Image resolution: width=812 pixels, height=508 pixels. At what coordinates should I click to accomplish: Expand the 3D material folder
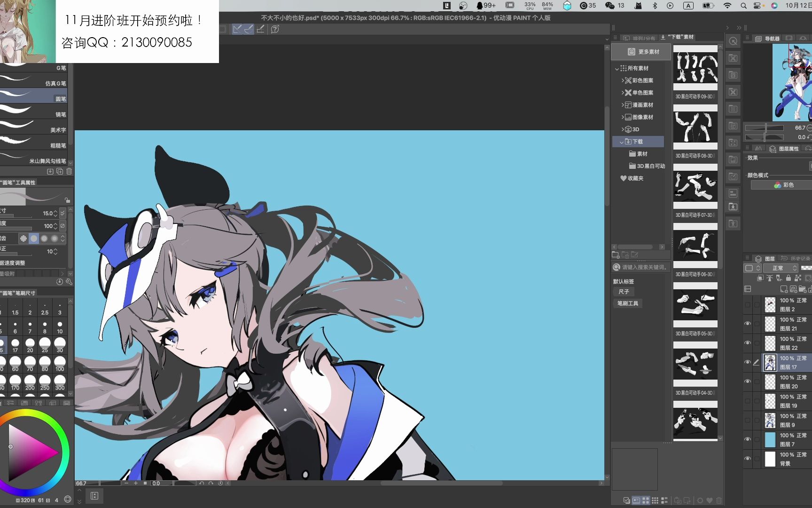[x=623, y=129]
